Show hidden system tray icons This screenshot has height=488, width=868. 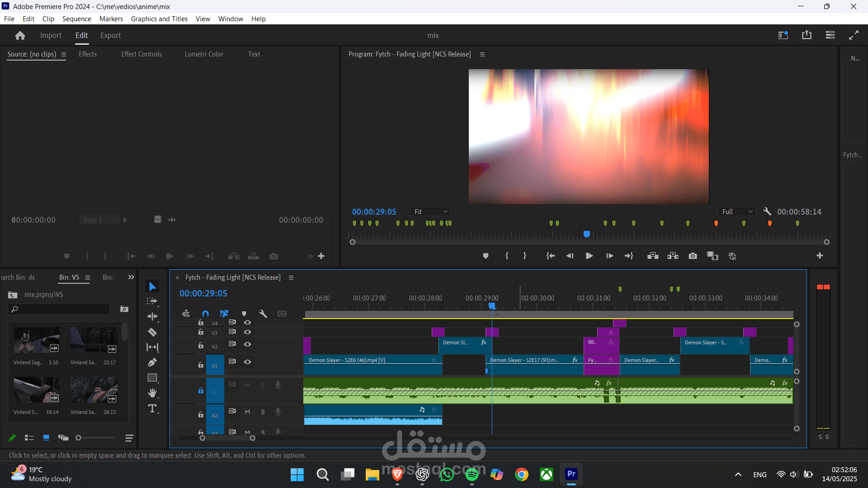point(738,474)
